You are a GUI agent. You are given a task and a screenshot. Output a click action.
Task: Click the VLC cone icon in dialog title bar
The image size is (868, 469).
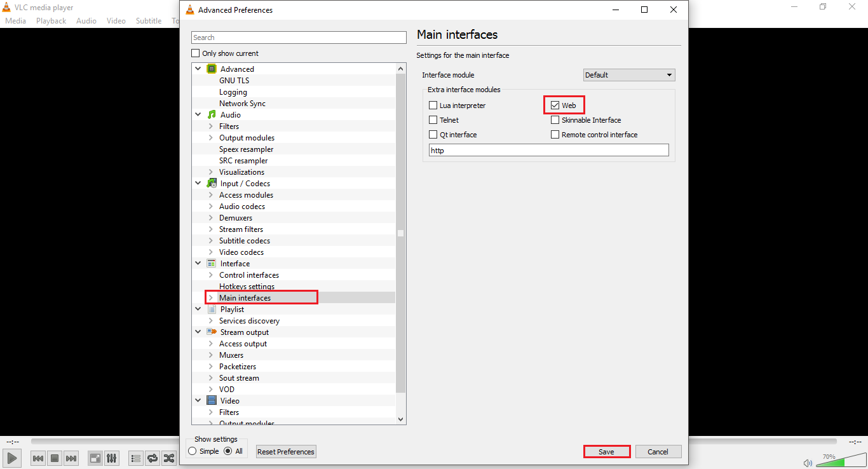pos(189,10)
